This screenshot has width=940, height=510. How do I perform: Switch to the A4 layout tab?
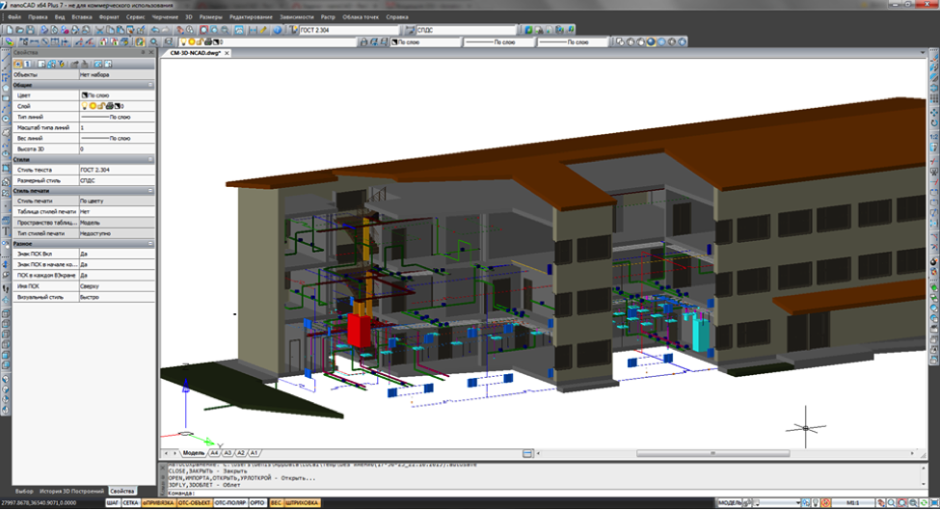pyautogui.click(x=214, y=453)
